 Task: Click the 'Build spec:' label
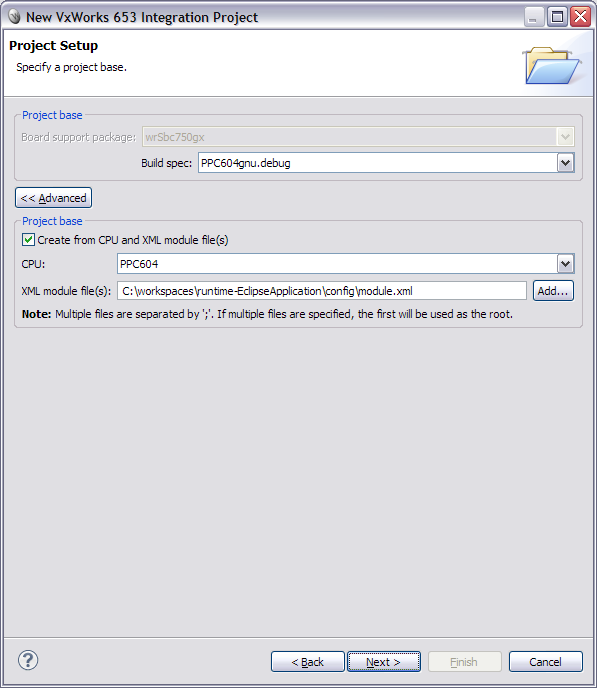tap(166, 163)
